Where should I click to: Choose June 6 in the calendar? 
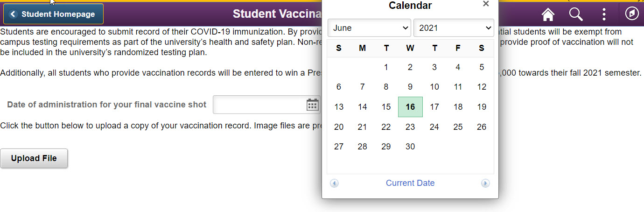(339, 87)
